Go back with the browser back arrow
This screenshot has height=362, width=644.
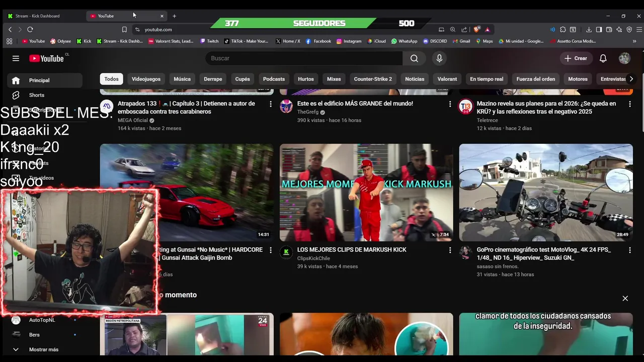(x=10, y=30)
